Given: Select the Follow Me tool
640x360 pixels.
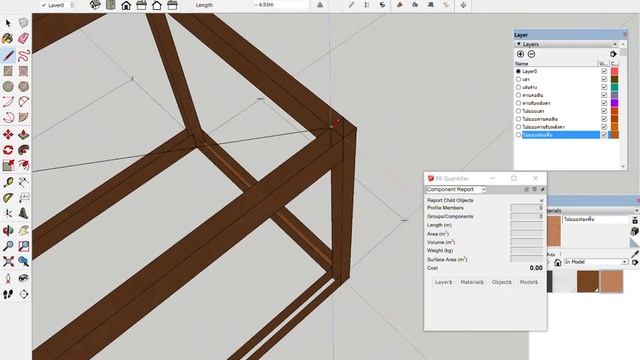Looking at the screenshot, I should pos(24,150).
